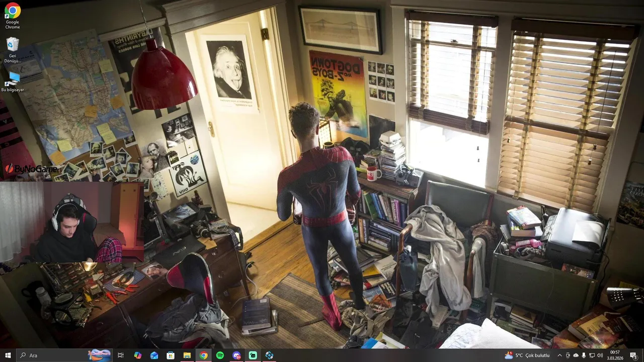Viewport: 644px width, 362px height.
Task: Open Microsoft Store from the taskbar
Action: (171, 355)
